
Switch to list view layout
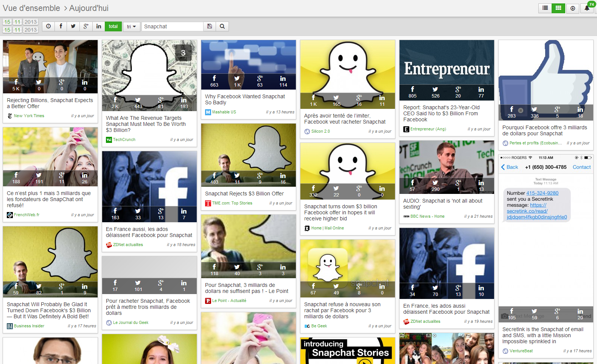(x=545, y=8)
